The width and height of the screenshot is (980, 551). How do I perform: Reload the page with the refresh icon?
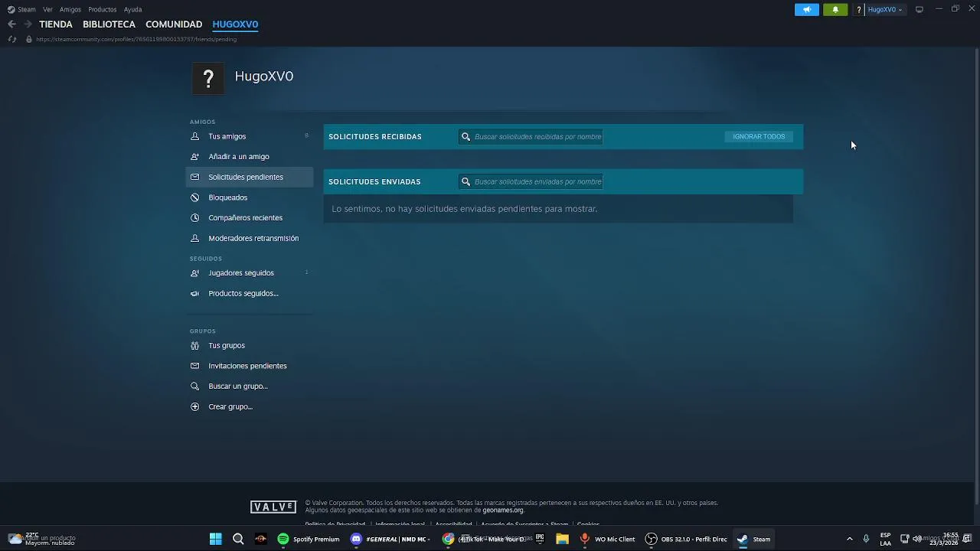11,39
